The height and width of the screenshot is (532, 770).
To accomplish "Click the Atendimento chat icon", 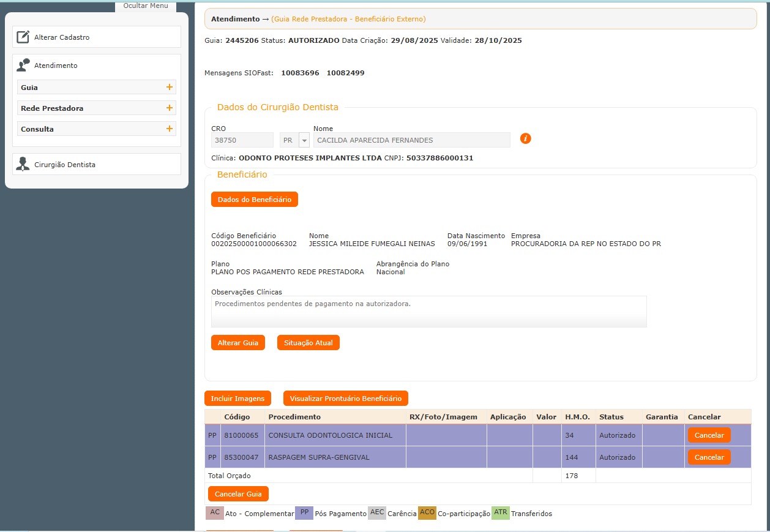I will (x=23, y=65).
